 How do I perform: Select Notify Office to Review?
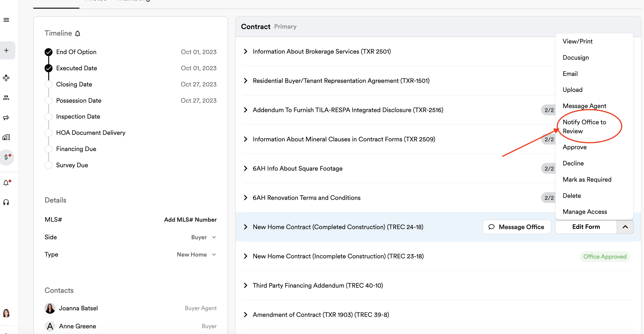pyautogui.click(x=584, y=126)
